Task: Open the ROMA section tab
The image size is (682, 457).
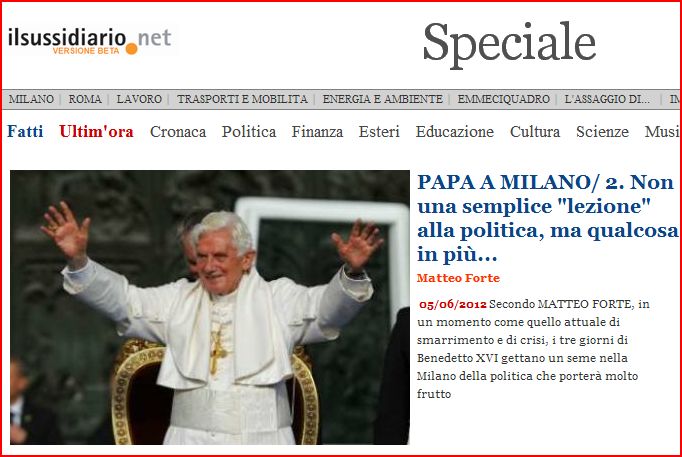Action: 85,99
